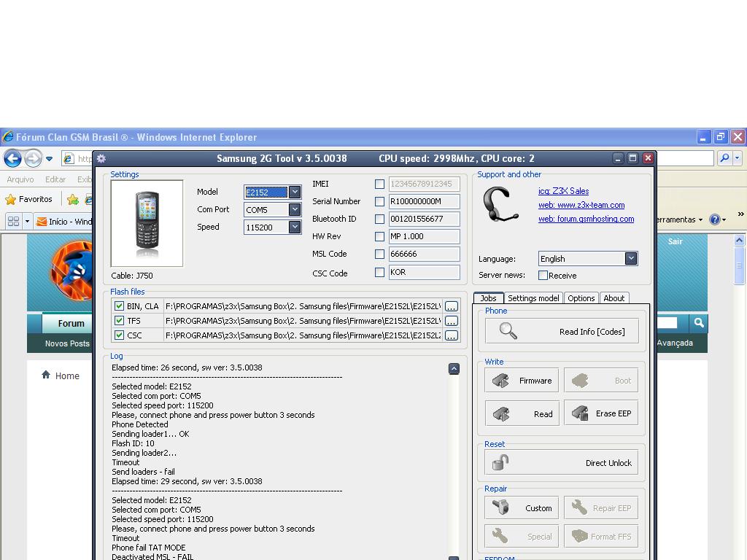Toggle the HW Rev checkbox
The image size is (747, 560).
tap(379, 237)
